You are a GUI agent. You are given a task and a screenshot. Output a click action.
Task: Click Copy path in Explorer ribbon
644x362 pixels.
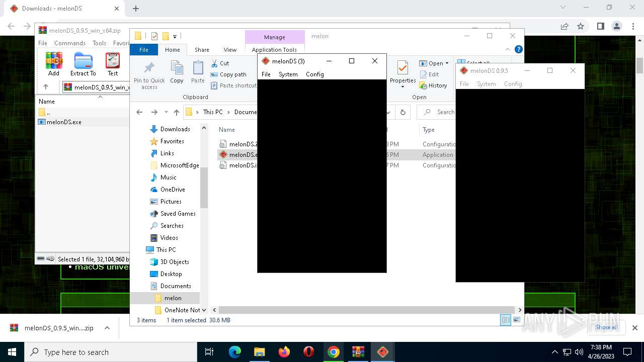pos(228,74)
